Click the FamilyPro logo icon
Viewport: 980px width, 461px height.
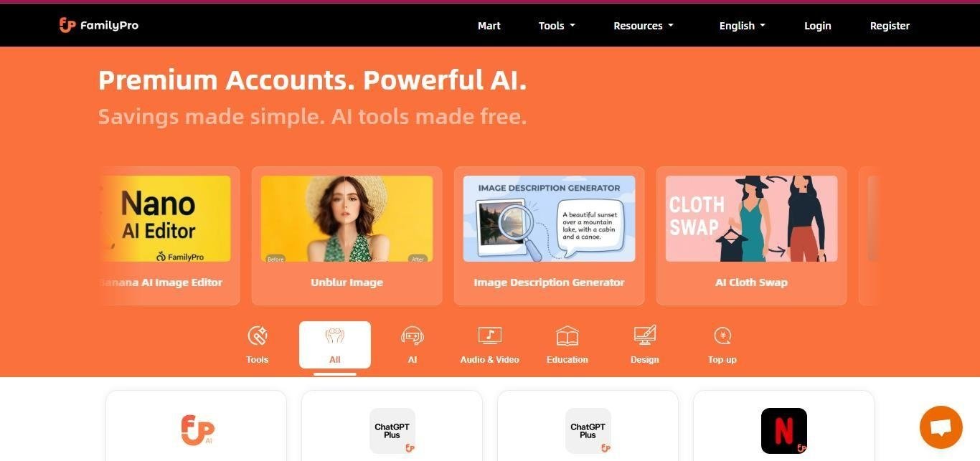pyautogui.click(x=67, y=25)
